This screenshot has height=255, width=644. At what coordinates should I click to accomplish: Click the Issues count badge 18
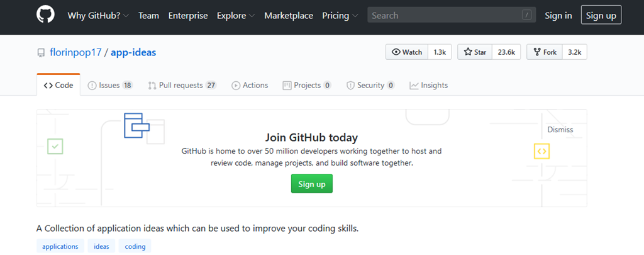[x=127, y=86]
